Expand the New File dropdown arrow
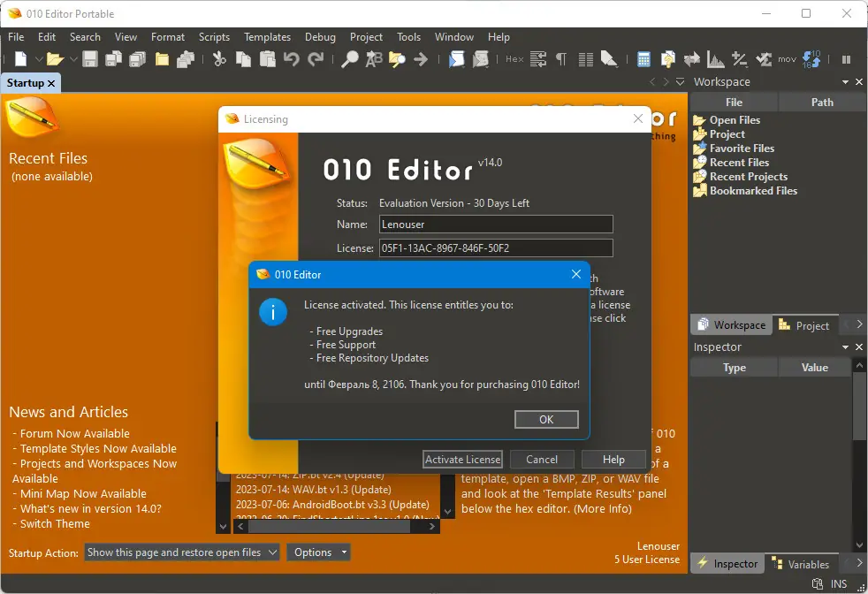868x594 pixels. click(39, 58)
